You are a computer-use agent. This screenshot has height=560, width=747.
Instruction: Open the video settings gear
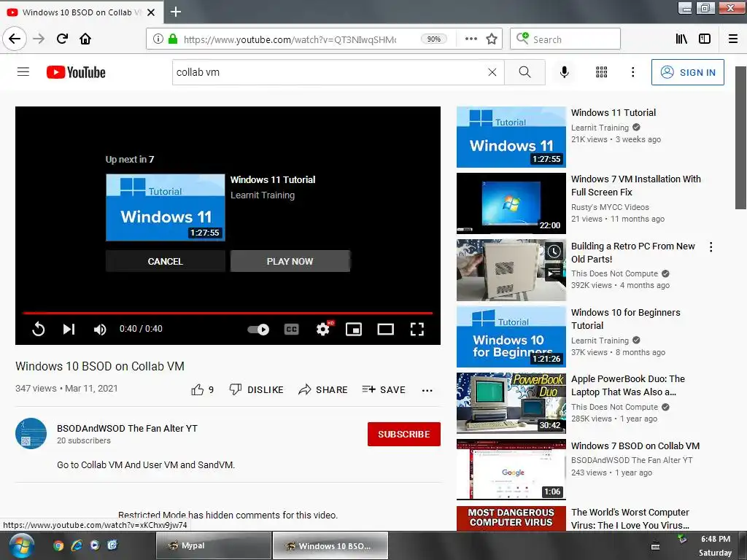(x=323, y=329)
